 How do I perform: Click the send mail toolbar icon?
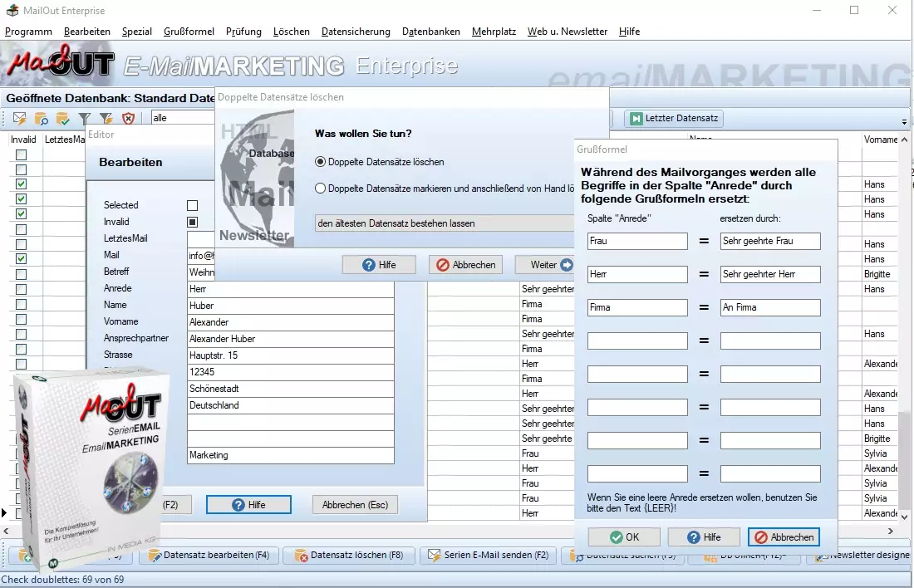20,118
